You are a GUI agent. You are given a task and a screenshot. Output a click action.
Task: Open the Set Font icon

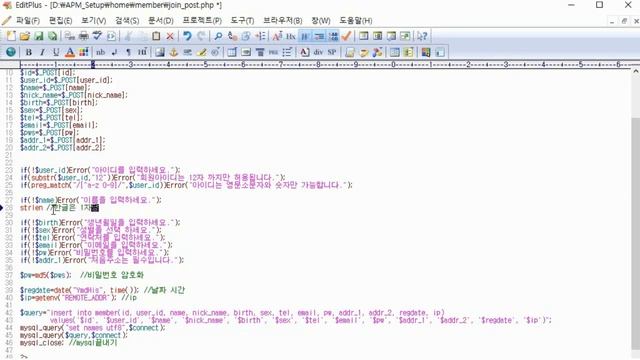click(277, 36)
